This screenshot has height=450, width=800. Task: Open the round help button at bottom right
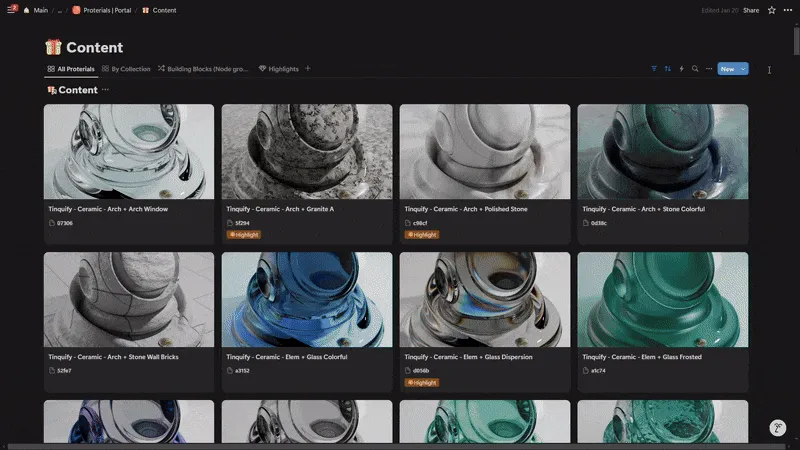778,428
